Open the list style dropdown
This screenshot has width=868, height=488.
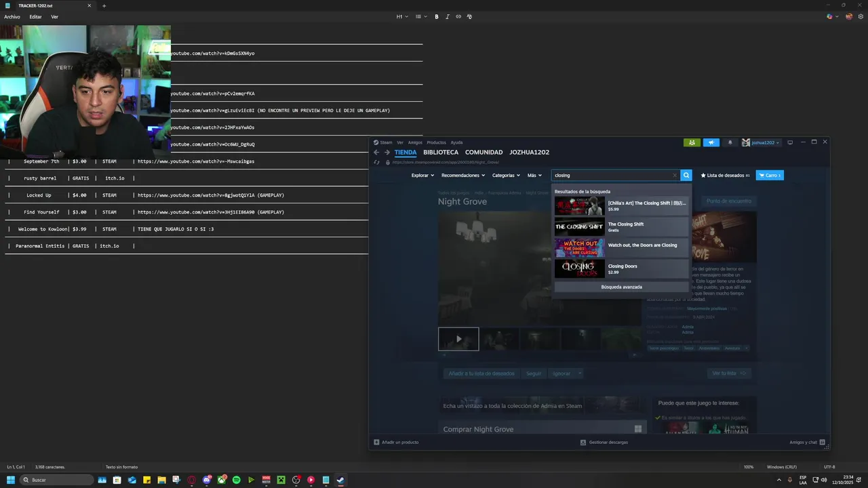pos(420,17)
